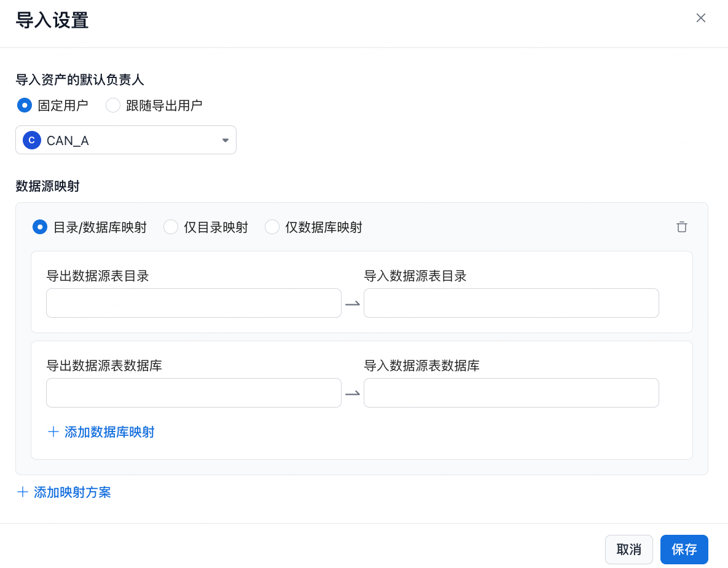728x568 pixels.
Task: Switch to 仅目录映射 mapping mode
Action: 171,227
